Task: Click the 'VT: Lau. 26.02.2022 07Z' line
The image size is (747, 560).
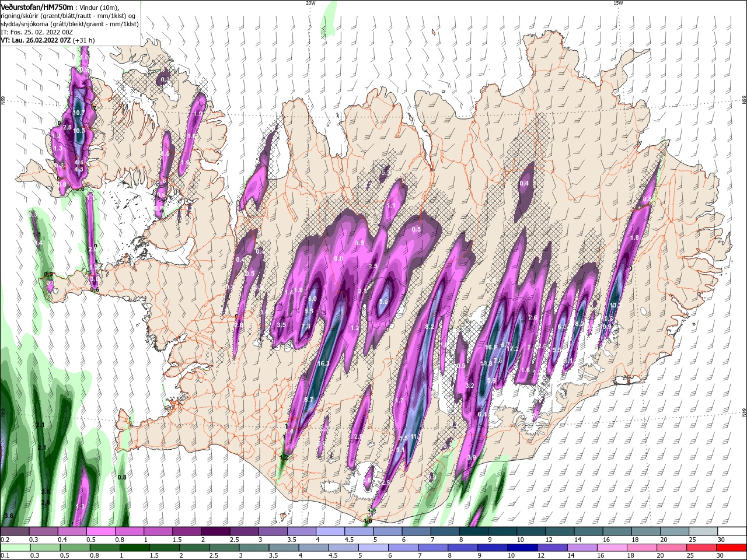Action: [x=35, y=40]
